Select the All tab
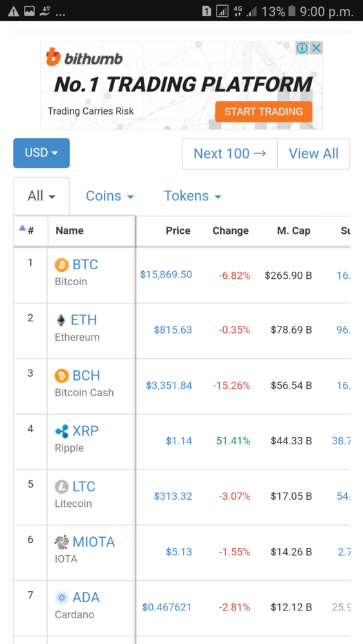 (x=41, y=196)
